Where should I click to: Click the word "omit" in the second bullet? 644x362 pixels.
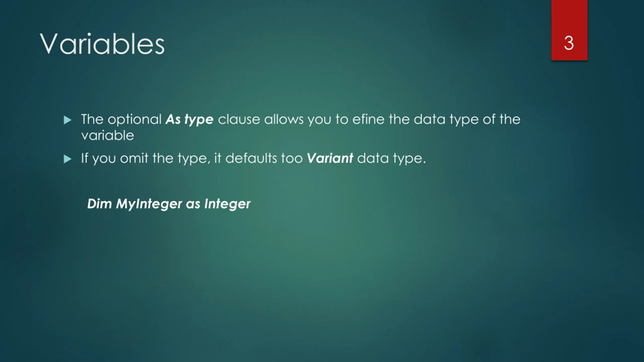pos(134,158)
